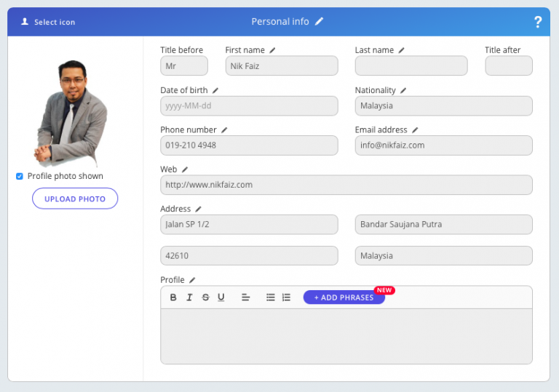Click the Last name input field
The image size is (559, 392).
tap(411, 66)
